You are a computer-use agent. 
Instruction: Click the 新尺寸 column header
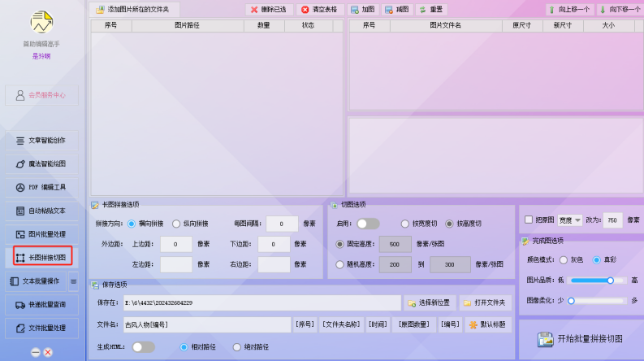(x=563, y=25)
